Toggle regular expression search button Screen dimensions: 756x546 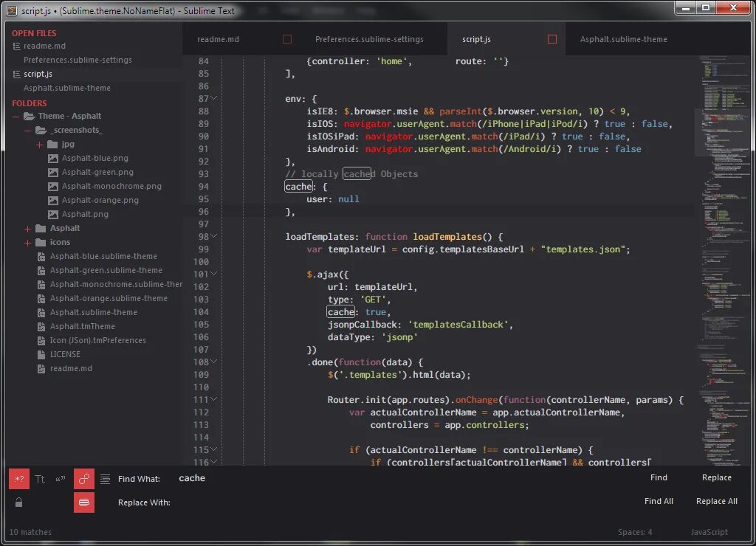[x=19, y=479]
